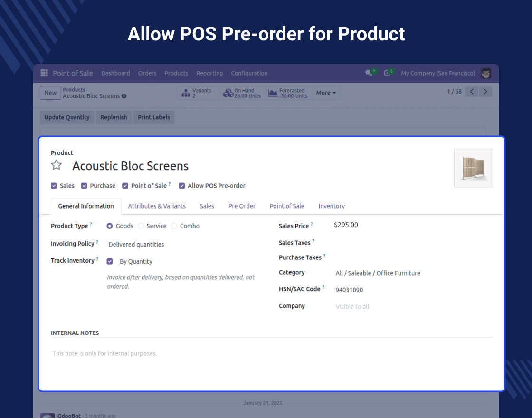
Task: Go to previous record arrow
Action: point(472,92)
